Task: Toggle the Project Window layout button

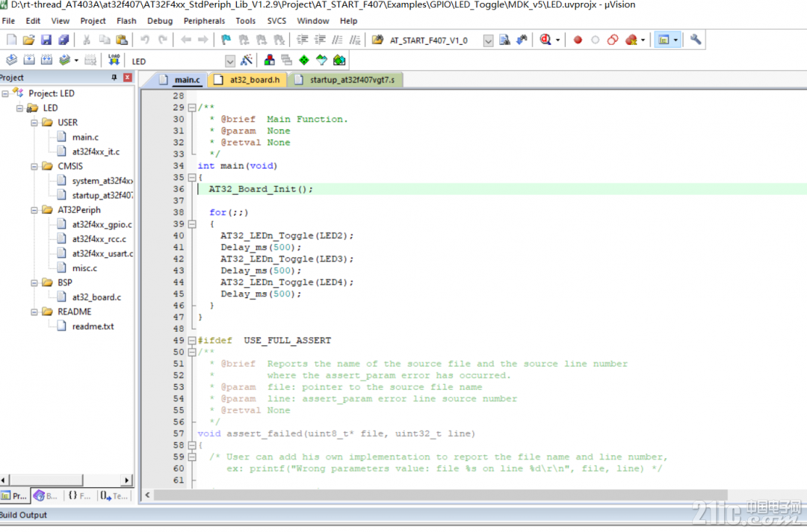Action: pos(664,40)
